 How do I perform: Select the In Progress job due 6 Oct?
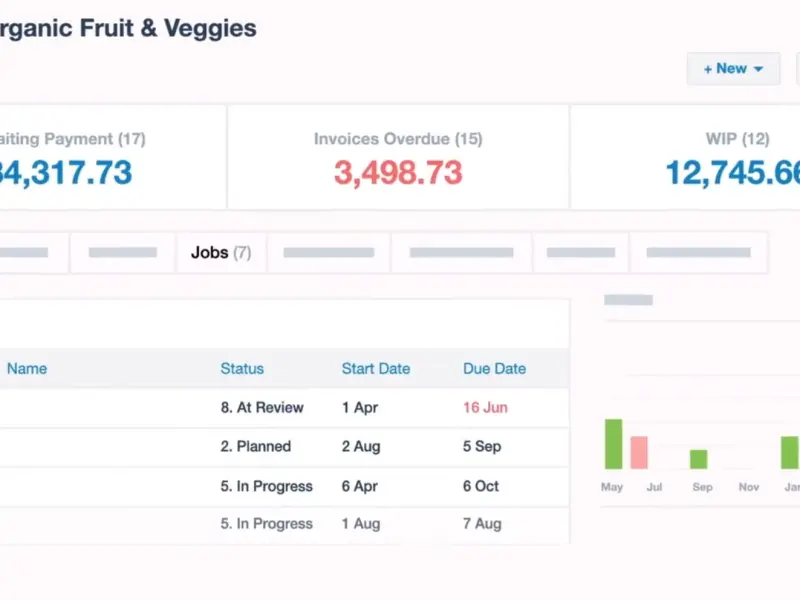(266, 486)
